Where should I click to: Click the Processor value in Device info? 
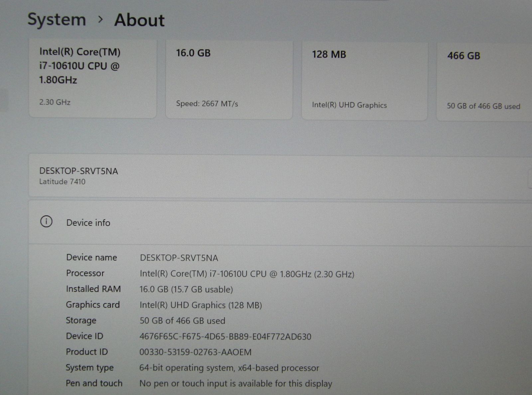pos(247,274)
